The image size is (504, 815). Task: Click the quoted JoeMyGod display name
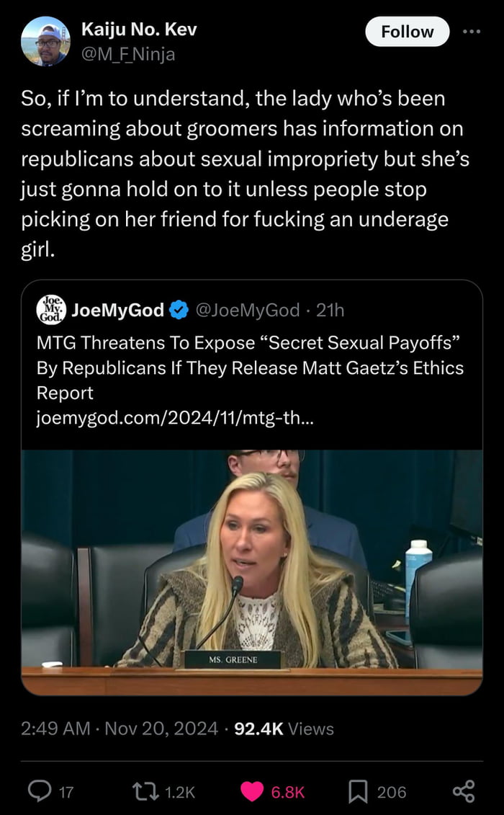[118, 311]
